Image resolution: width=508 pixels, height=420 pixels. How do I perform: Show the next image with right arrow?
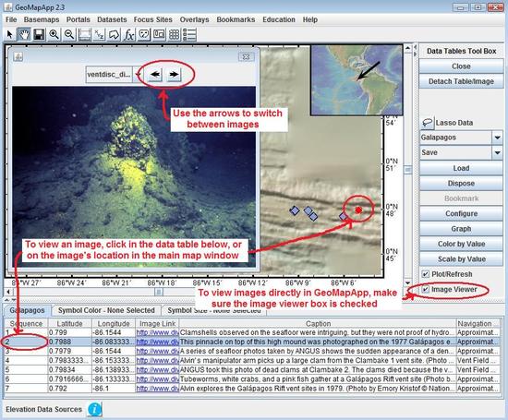click(174, 74)
